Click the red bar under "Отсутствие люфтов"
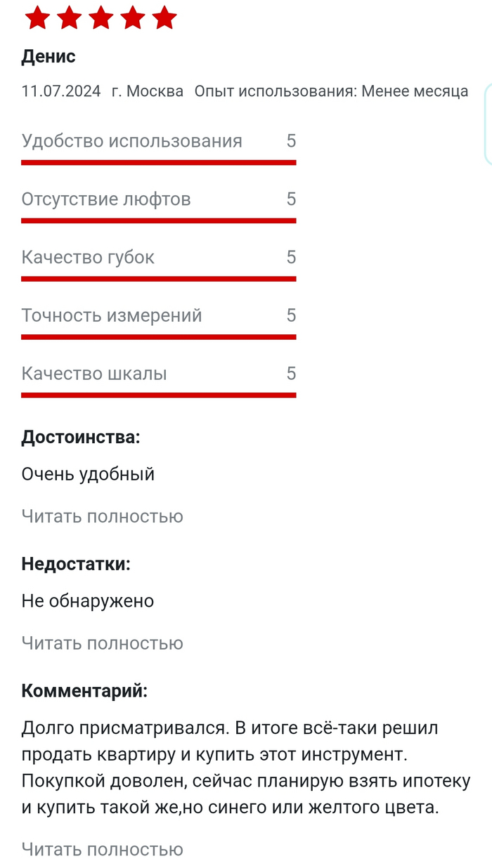This screenshot has width=492, height=868. [158, 221]
